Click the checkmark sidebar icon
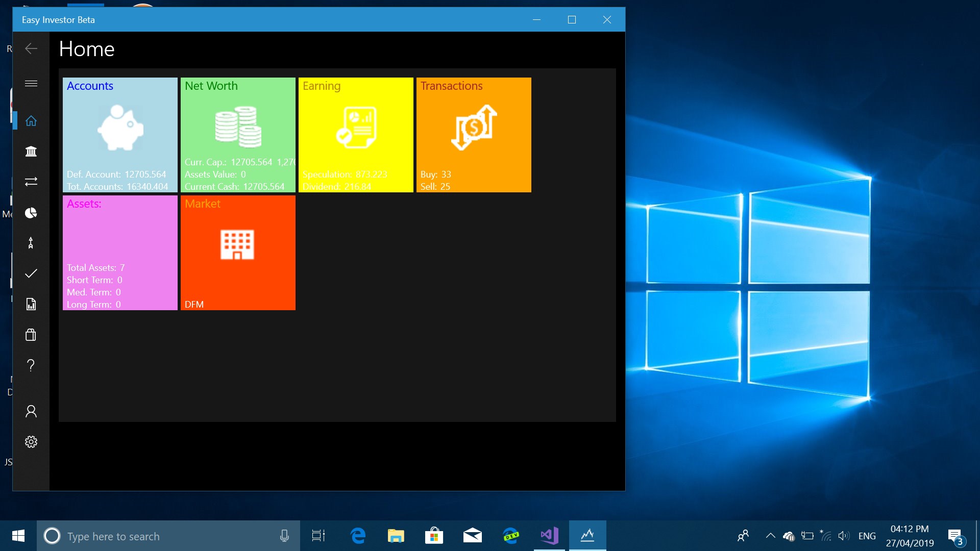 coord(31,273)
